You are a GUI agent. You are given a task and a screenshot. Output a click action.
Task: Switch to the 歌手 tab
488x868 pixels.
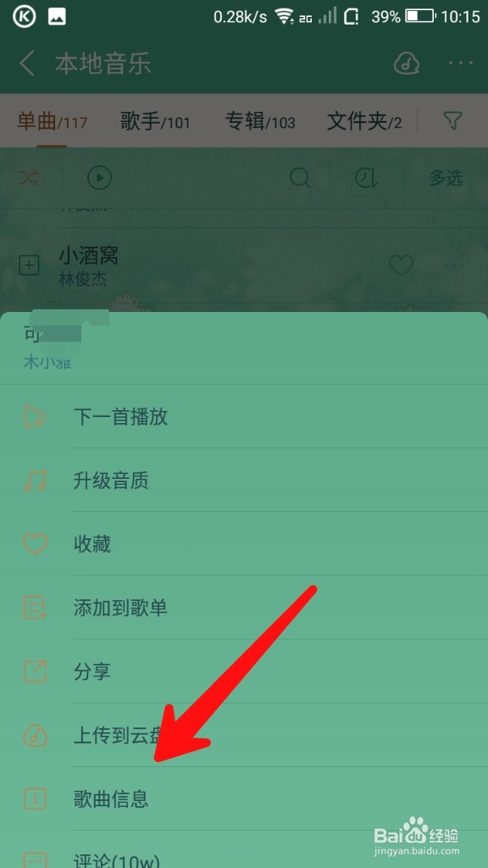point(155,120)
